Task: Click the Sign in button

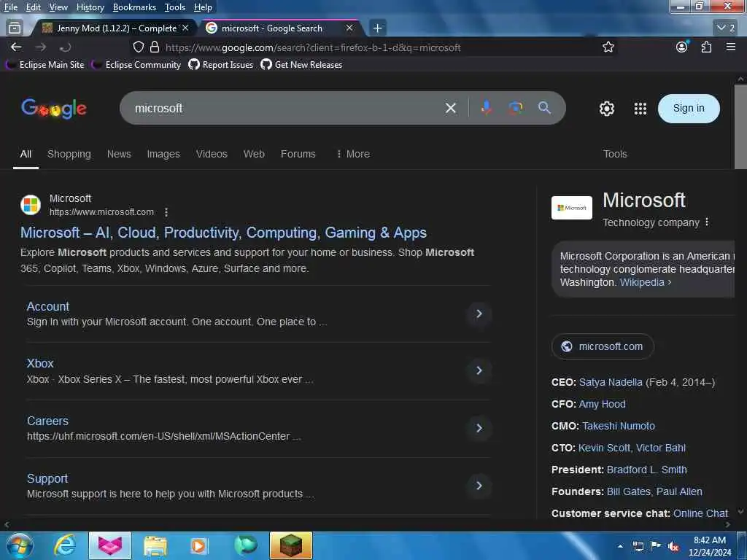Action: tap(689, 108)
